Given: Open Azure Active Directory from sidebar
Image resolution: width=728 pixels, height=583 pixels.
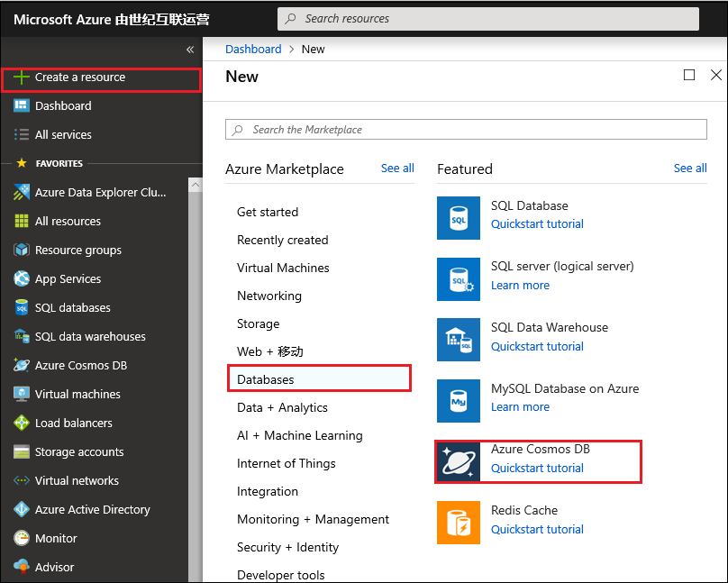Looking at the screenshot, I should [92, 509].
